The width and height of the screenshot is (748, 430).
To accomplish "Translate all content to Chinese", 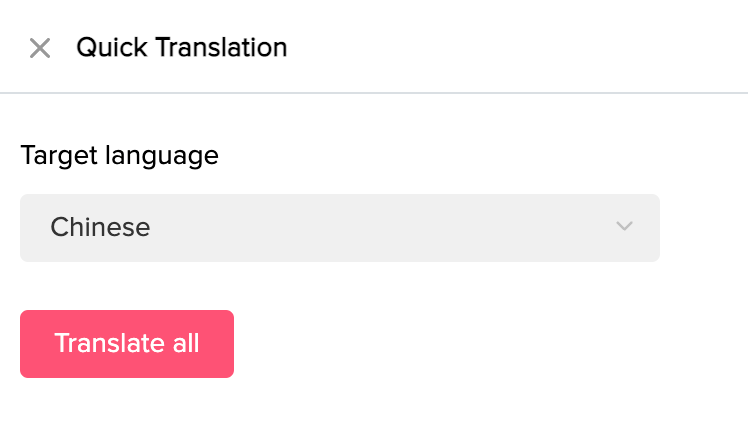I will [127, 344].
